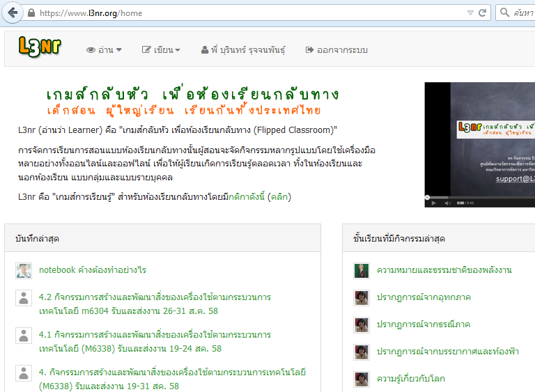This screenshot has height=392, width=535.
Task: Open profile of พี่ บุรินทร์ รุจจนพันธุ์
Action: (x=243, y=50)
